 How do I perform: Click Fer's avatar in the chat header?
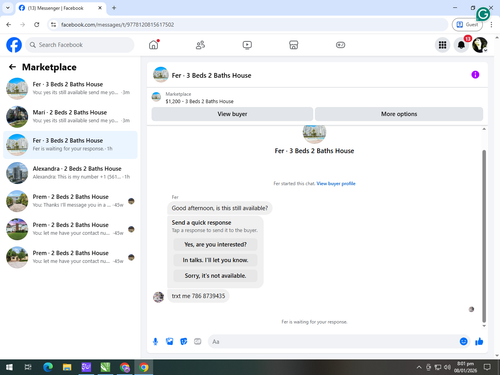161,75
